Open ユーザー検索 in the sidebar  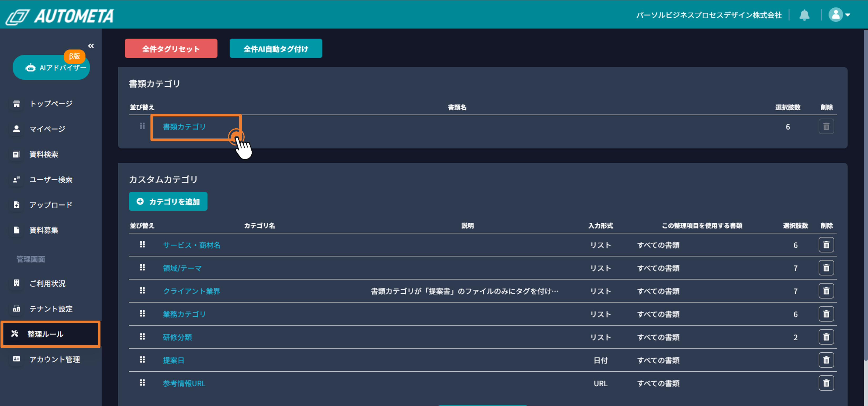click(51, 179)
